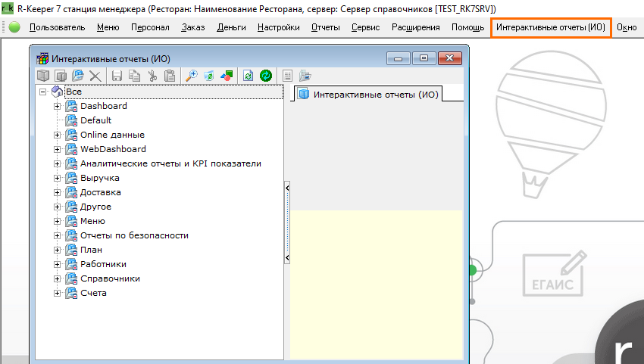This screenshot has width=644, height=364.
Task: Collapse the root Все tree node
Action: point(42,92)
